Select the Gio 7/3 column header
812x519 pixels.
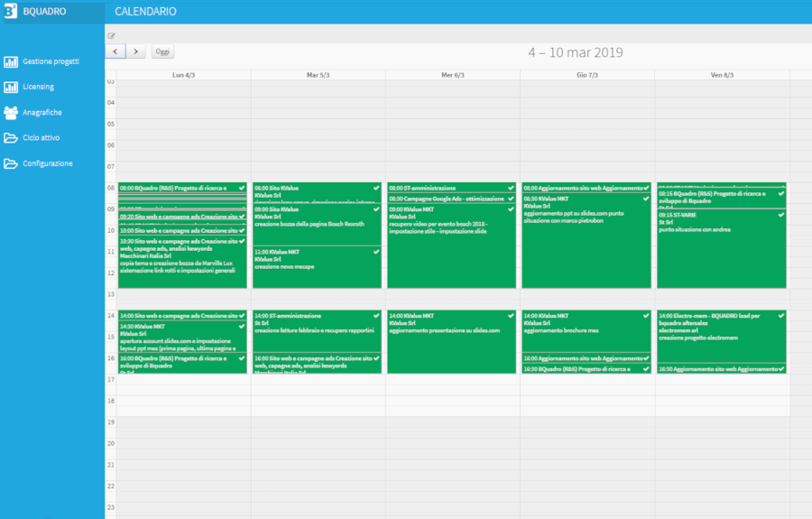(x=587, y=75)
